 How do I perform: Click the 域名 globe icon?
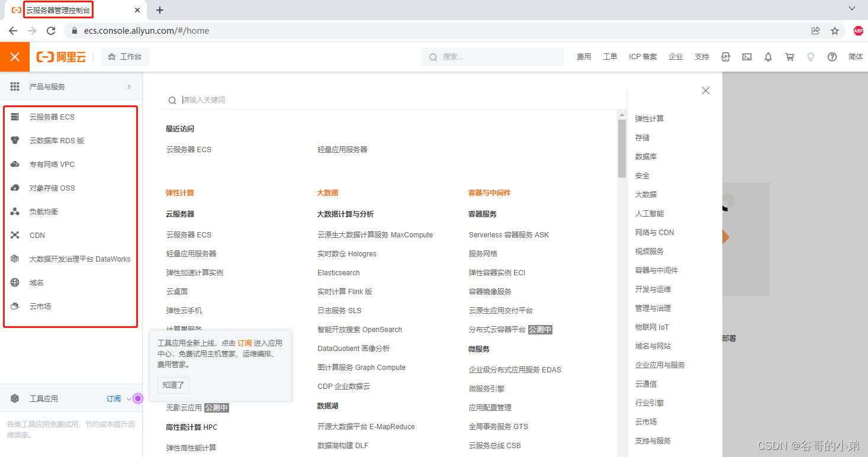(15, 282)
